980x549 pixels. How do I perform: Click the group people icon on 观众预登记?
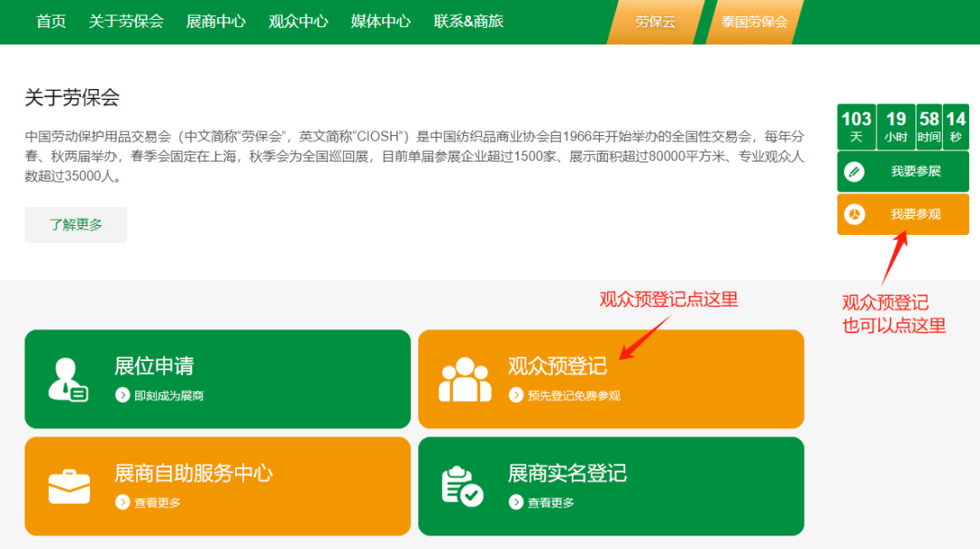[x=465, y=379]
